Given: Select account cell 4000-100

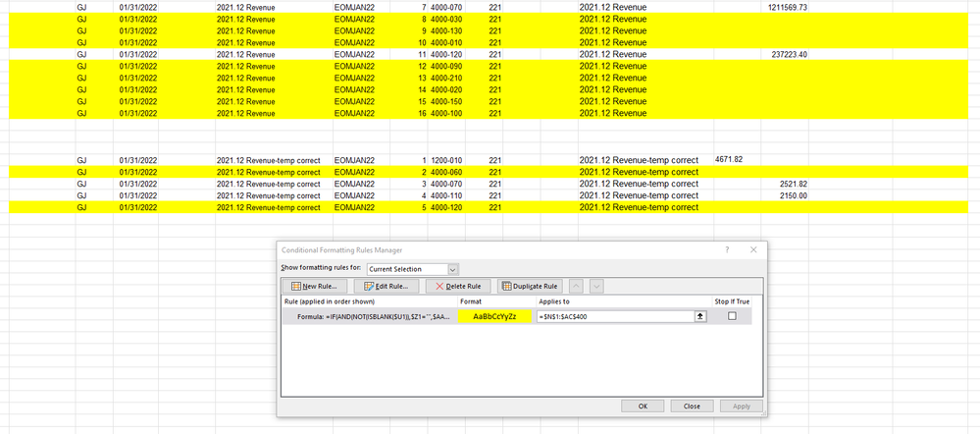Looking at the screenshot, I should (x=447, y=113).
